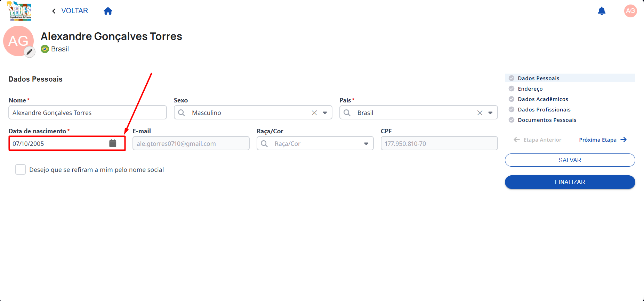Open the home page icon

[108, 11]
